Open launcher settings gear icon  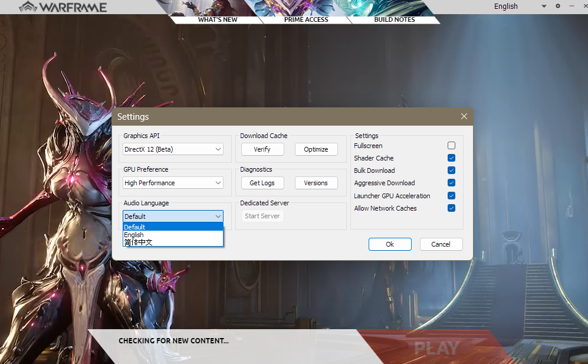557,6
